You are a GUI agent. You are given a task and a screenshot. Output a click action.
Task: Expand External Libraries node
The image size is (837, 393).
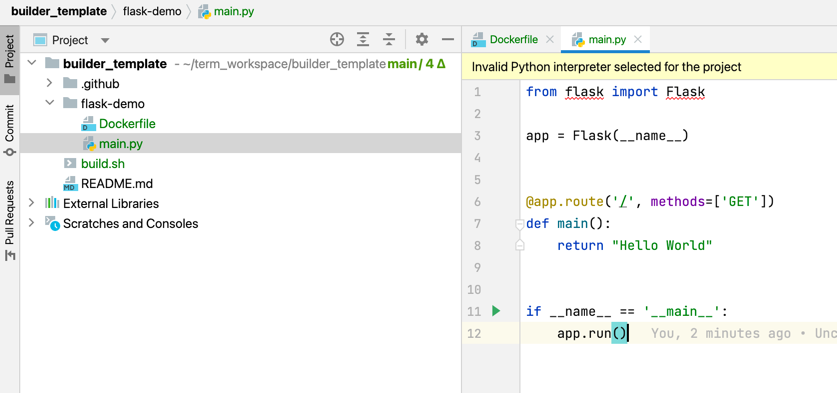point(31,203)
